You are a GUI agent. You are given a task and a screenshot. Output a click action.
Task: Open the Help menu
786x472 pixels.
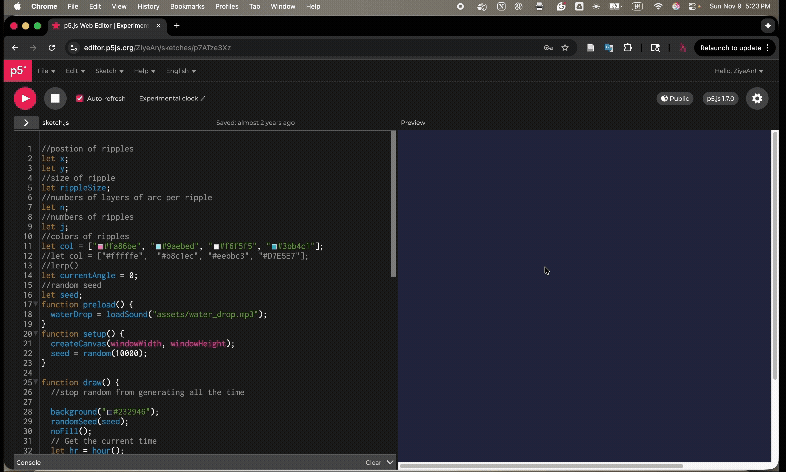144,71
